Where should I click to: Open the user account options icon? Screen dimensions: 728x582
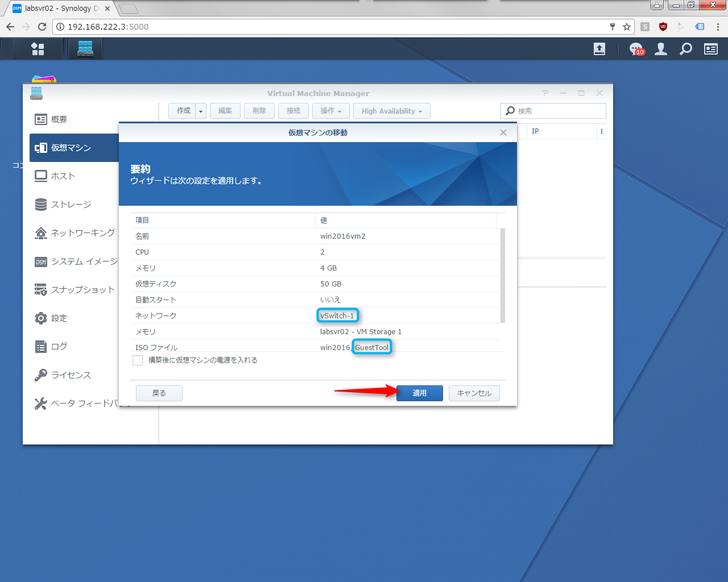[x=661, y=49]
